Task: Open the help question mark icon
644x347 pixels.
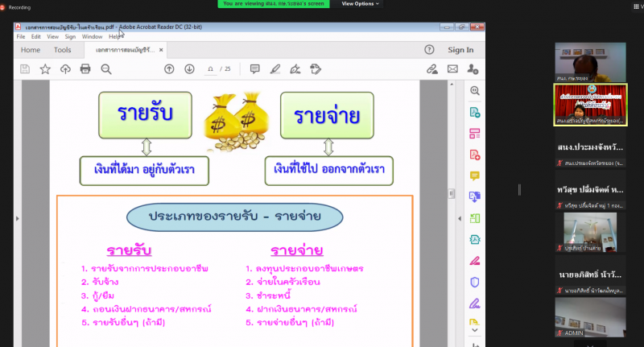Action: 429,50
